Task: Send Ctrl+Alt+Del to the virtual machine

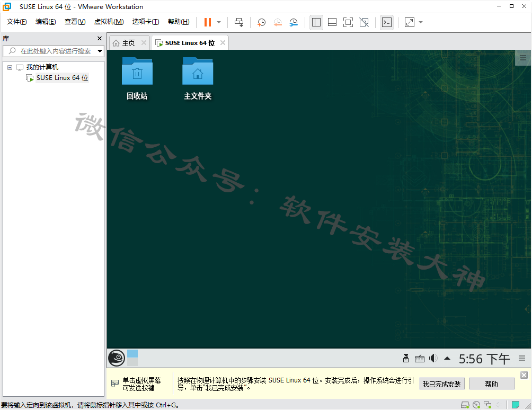Action: pyautogui.click(x=239, y=22)
